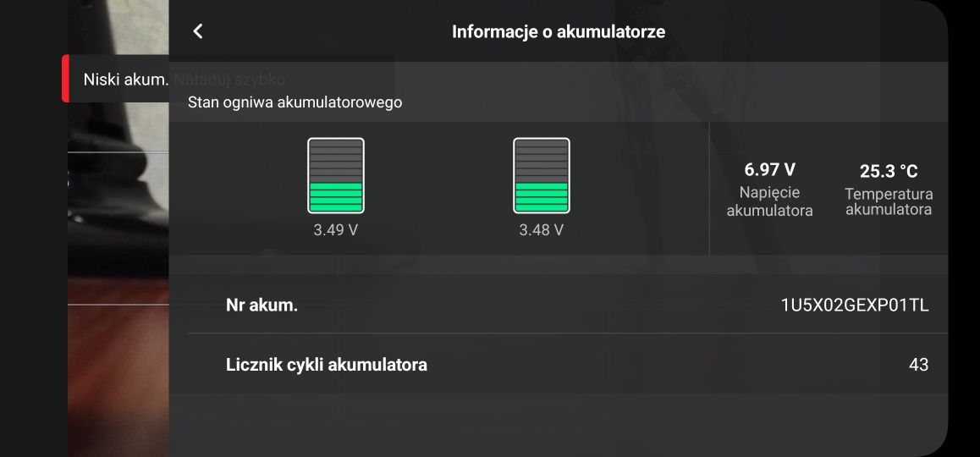The width and height of the screenshot is (980, 457).
Task: Select the 3.49 V cell voltage label
Action: click(x=336, y=230)
